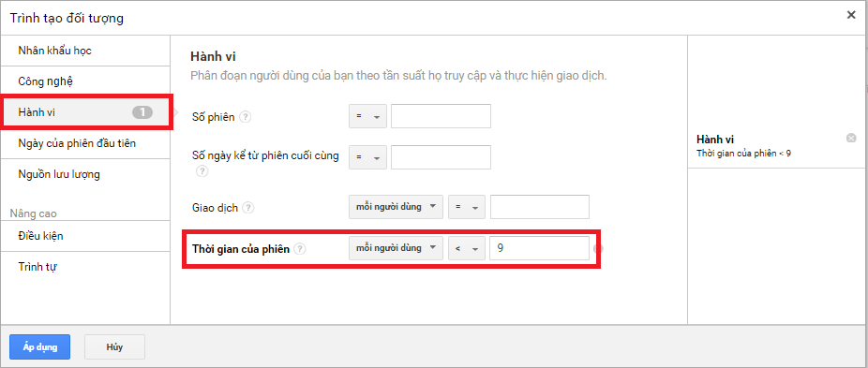Click the Hành vi badge showing 1
This screenshot has height=368, width=868.
[142, 113]
